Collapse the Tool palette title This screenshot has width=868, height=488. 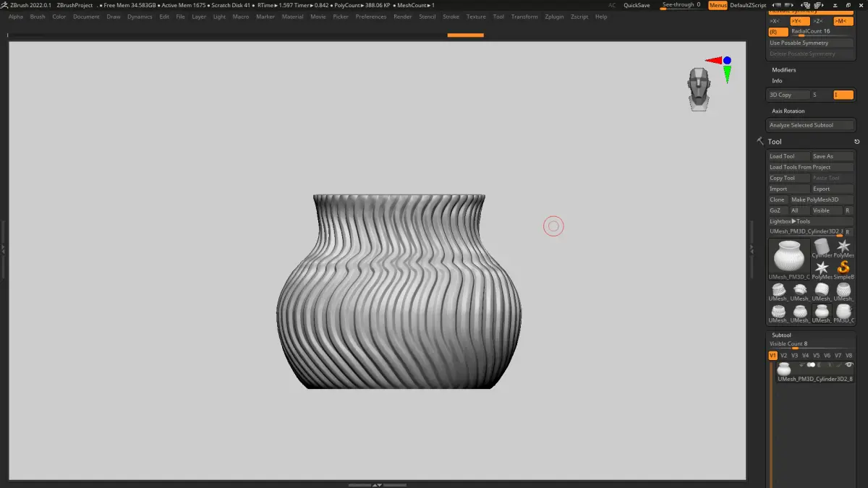click(x=775, y=142)
